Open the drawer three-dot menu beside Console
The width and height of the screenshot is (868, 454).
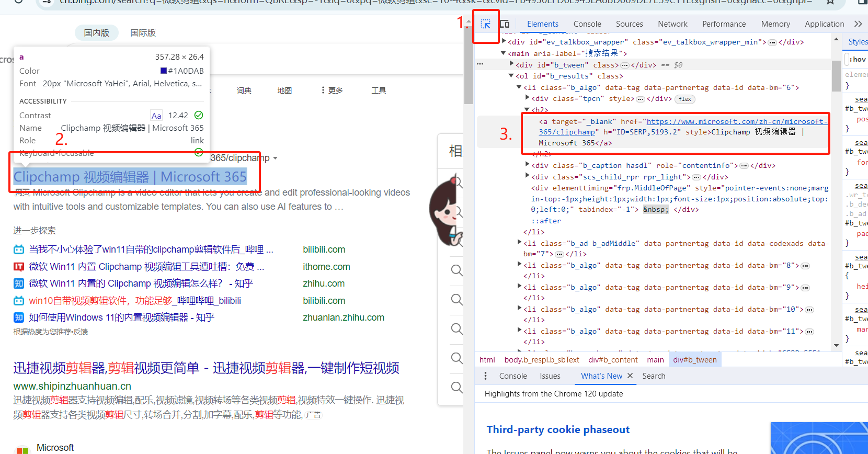coord(486,376)
